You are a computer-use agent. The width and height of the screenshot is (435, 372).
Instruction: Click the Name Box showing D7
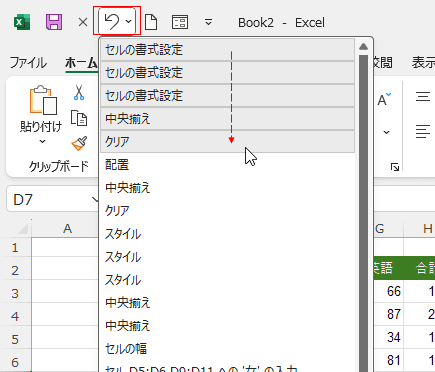[x=50, y=200]
